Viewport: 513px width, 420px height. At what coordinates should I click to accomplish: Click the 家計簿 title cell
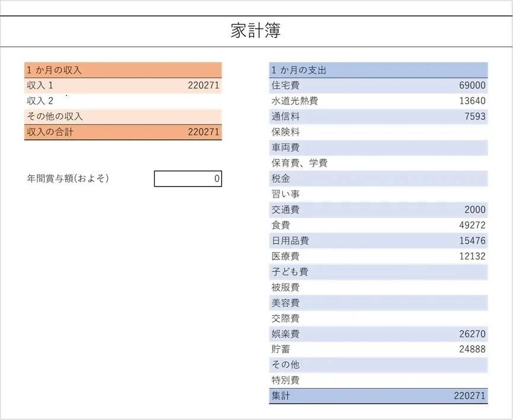click(256, 31)
